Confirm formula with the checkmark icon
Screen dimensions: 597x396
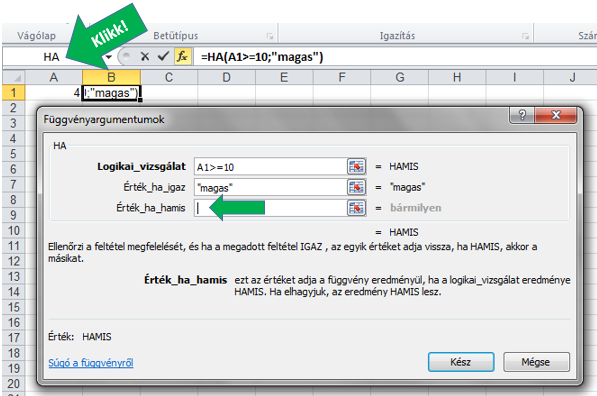pyautogui.click(x=164, y=57)
